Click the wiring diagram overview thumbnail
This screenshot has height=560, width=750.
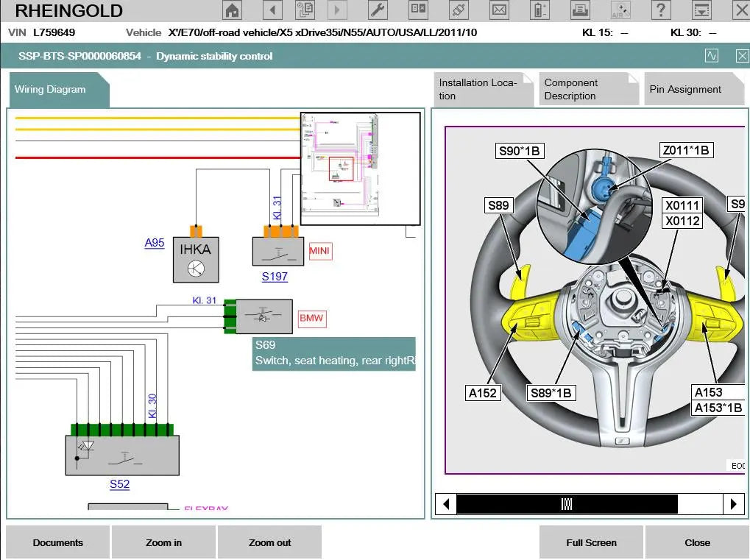[361, 168]
